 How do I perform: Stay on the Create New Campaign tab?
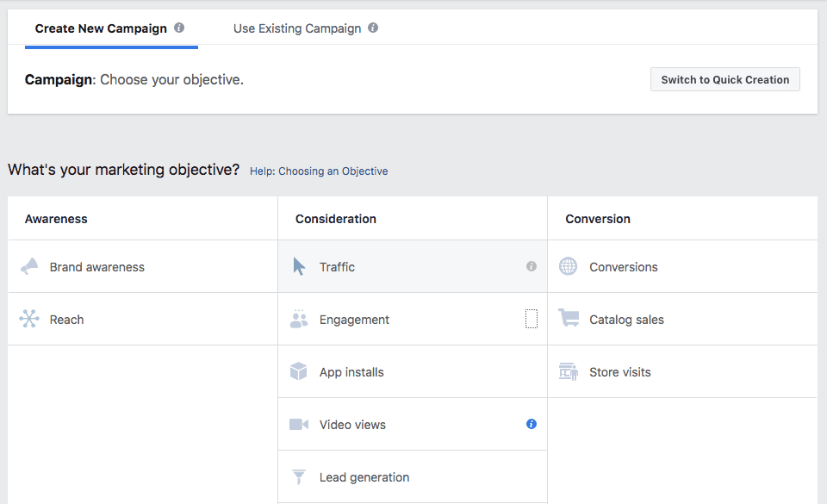100,28
